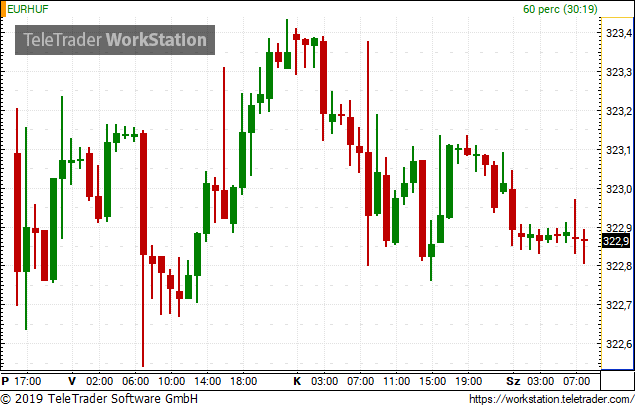Viewport: 635px width, 408px height.
Task: Click the EURHUF symbol label
Action: [x=28, y=9]
